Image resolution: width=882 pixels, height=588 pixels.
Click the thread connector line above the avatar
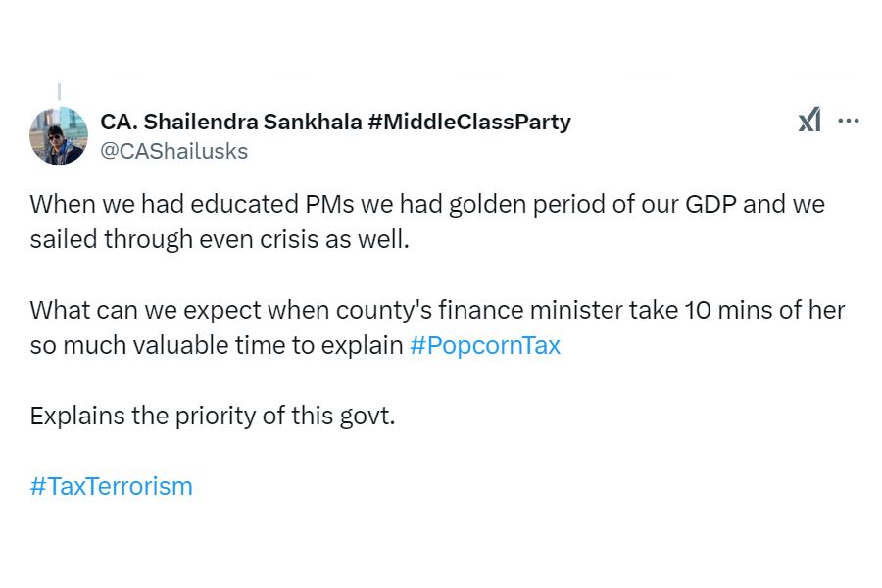[59, 92]
